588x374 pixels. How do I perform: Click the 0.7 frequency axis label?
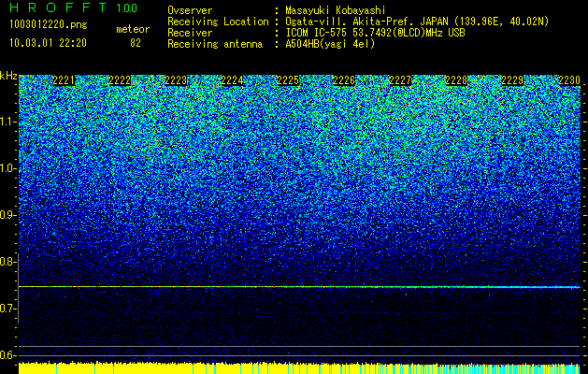pyautogui.click(x=7, y=309)
